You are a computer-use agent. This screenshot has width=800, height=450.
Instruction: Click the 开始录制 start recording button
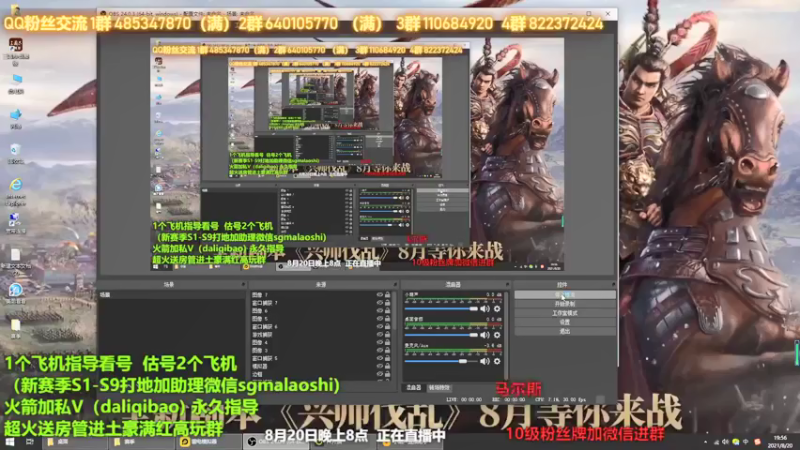[565, 304]
